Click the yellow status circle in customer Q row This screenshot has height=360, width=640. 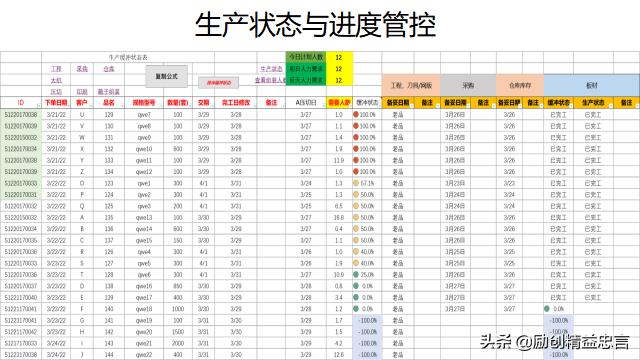point(356,206)
